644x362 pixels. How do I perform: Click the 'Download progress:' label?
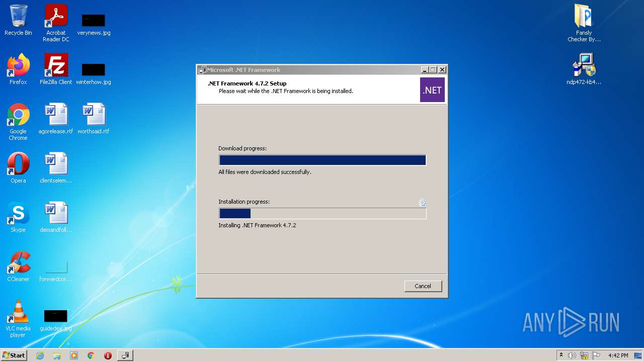pyautogui.click(x=243, y=148)
